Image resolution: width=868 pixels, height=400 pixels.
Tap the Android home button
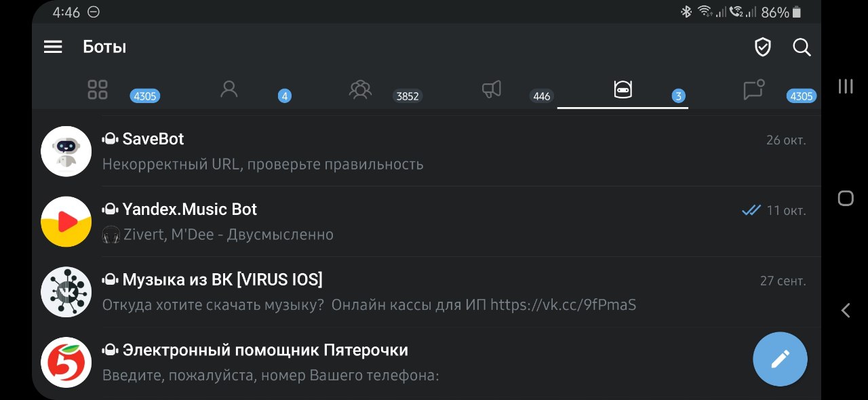846,198
